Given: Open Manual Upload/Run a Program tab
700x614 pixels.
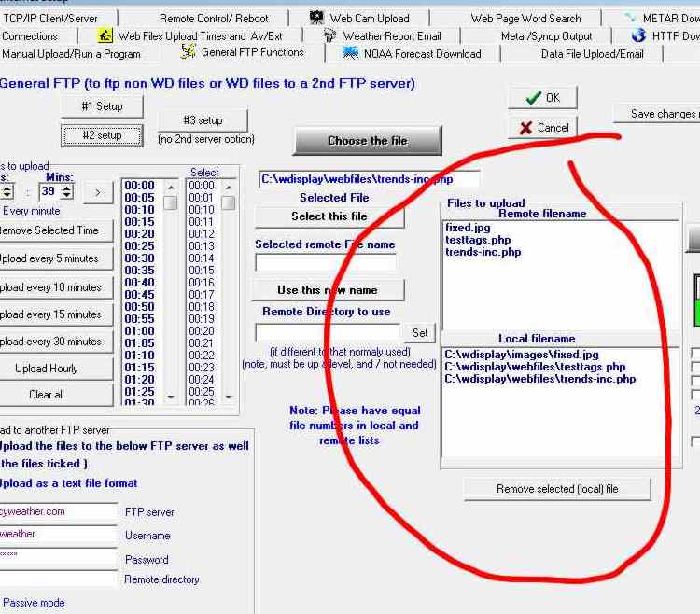Looking at the screenshot, I should 72,54.
